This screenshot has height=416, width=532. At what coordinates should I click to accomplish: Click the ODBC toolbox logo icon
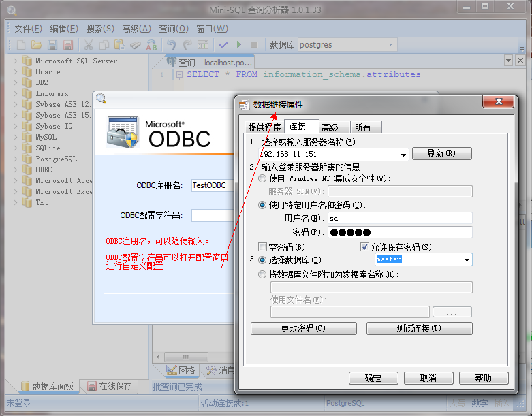coord(123,132)
